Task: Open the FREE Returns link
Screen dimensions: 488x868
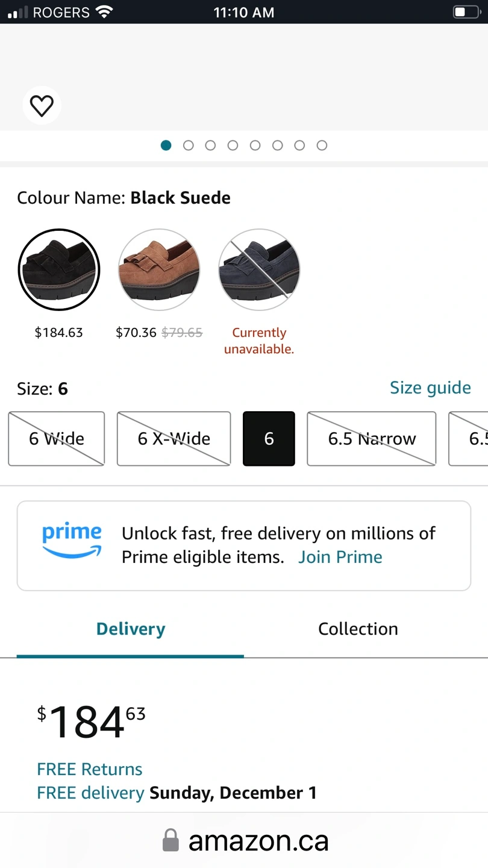Action: (90, 769)
